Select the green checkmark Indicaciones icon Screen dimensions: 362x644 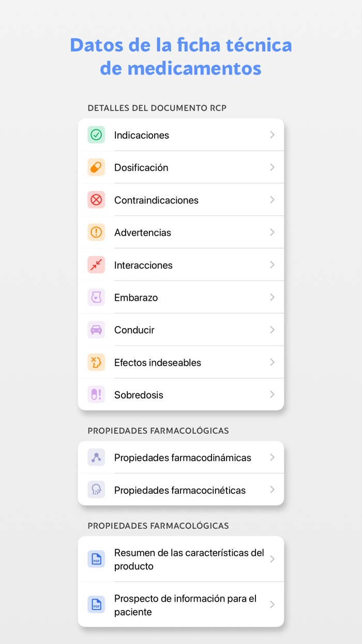pos(96,135)
